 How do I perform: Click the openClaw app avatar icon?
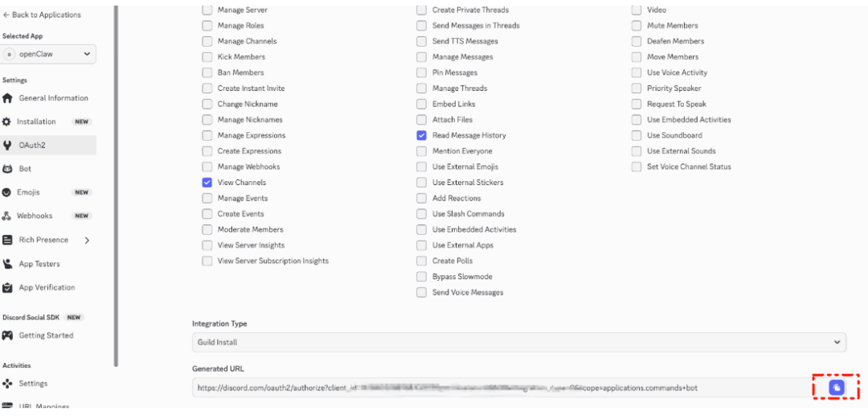click(9, 54)
